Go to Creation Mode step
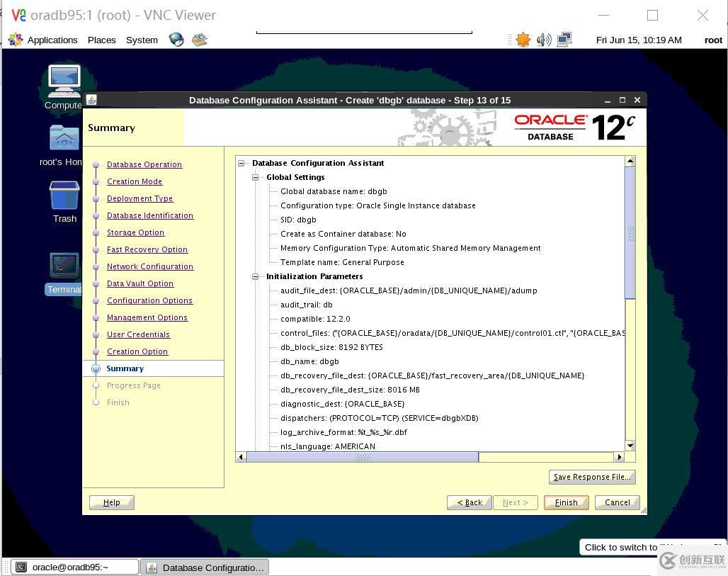 coord(135,181)
